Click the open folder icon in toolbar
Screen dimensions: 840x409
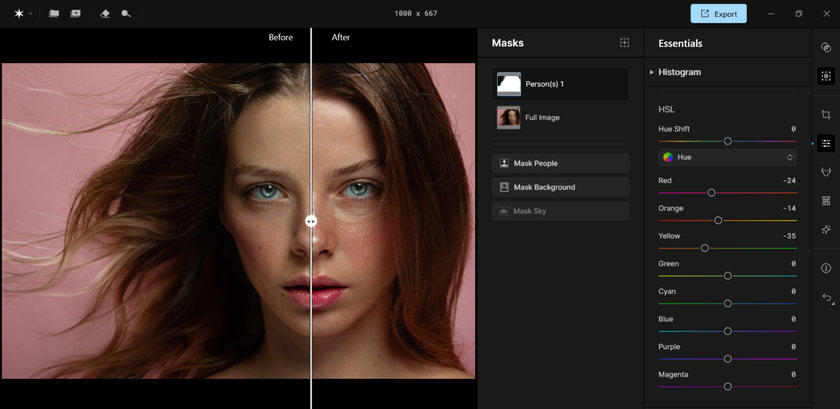point(54,14)
